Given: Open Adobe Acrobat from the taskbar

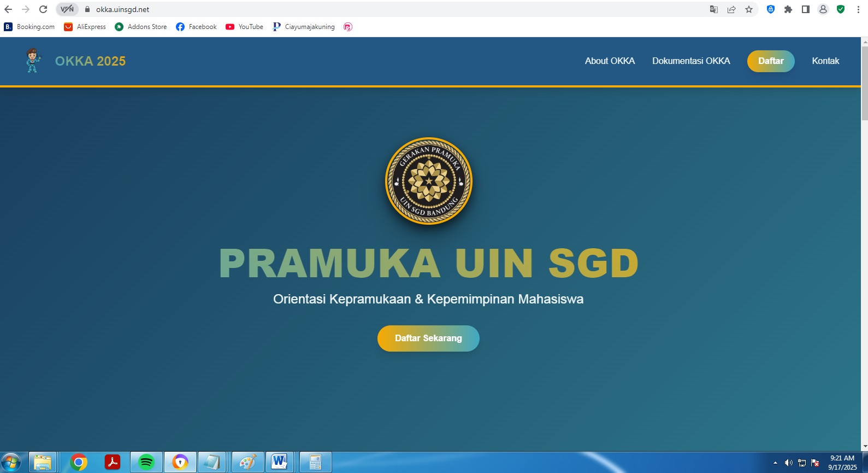Looking at the screenshot, I should click(113, 463).
